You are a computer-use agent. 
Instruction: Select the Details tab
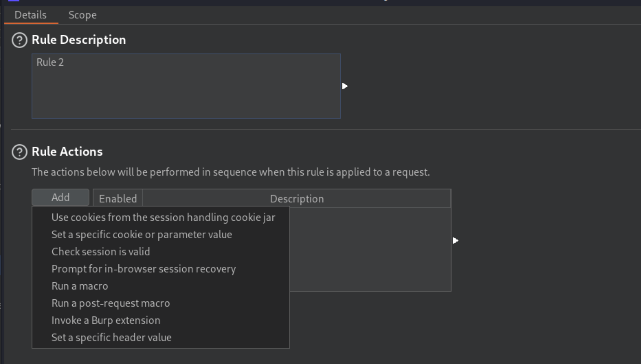coord(31,15)
